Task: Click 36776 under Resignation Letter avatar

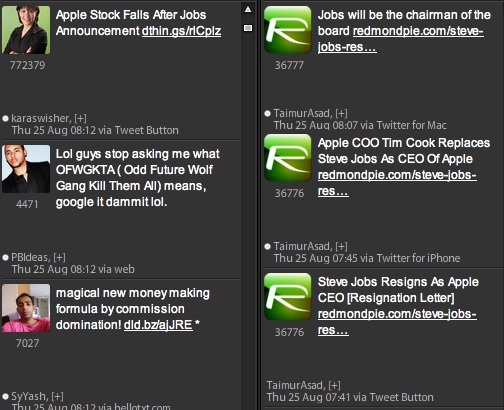Action: pyautogui.click(x=289, y=332)
